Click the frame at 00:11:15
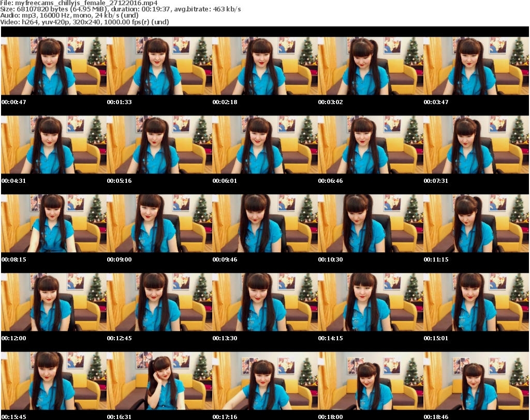This screenshot has width=530, height=420. pyautogui.click(x=476, y=224)
